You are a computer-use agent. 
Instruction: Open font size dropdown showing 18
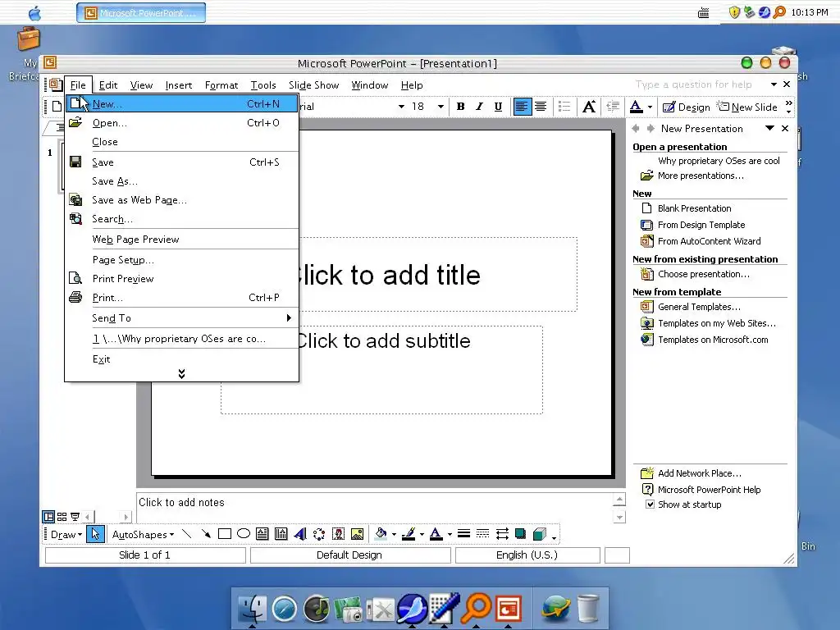click(441, 107)
